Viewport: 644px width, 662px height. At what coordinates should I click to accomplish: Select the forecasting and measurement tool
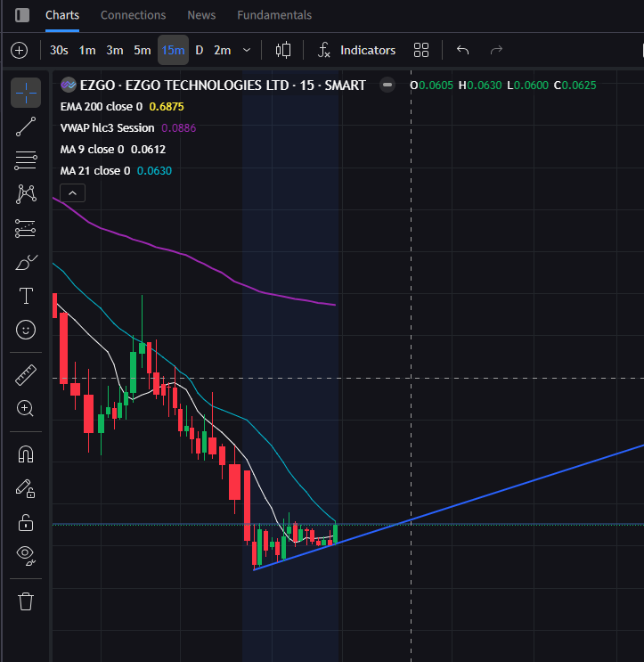26,228
